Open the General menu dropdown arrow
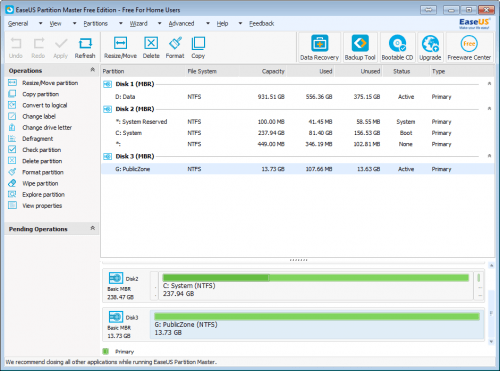This screenshot has height=371, width=500. click(40, 23)
